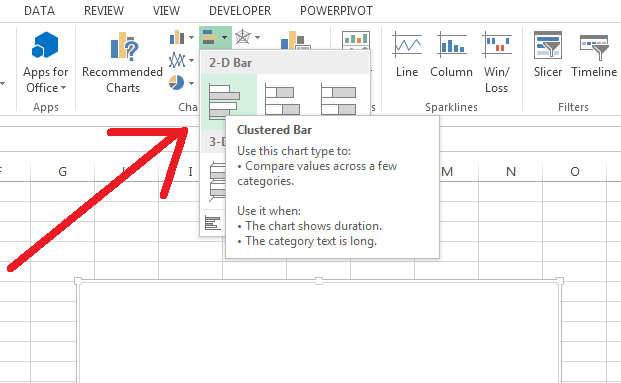Choose the 3-D Clustered Bar thumbnail
The width and height of the screenshot is (621, 383).
click(217, 180)
